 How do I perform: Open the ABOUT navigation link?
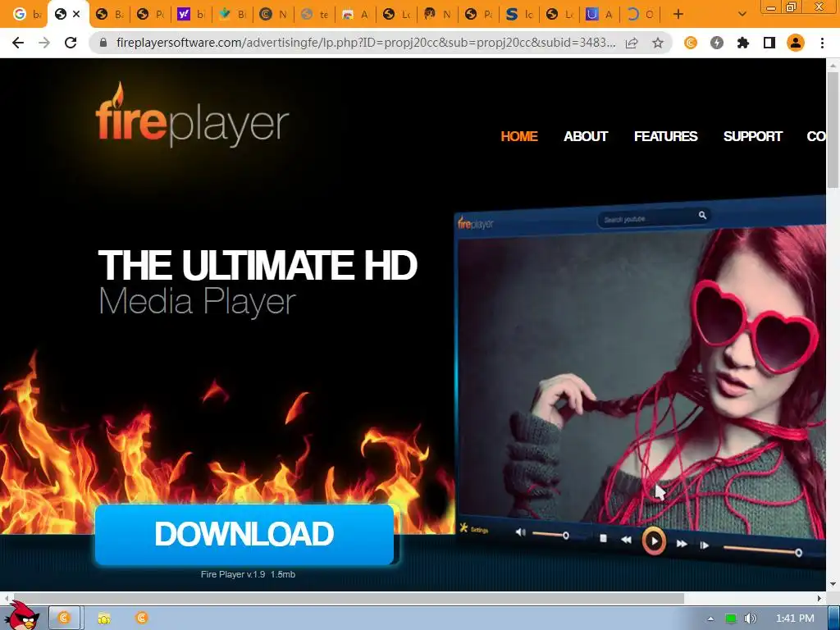pyautogui.click(x=586, y=137)
